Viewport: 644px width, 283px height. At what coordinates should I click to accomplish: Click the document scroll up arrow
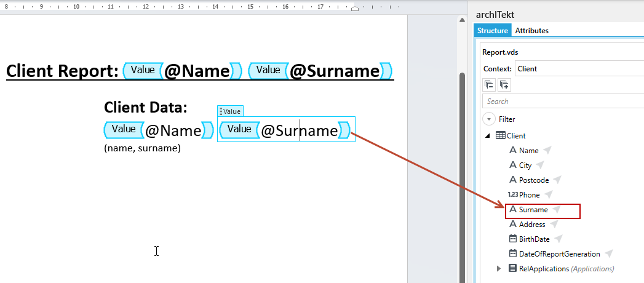tap(462, 20)
